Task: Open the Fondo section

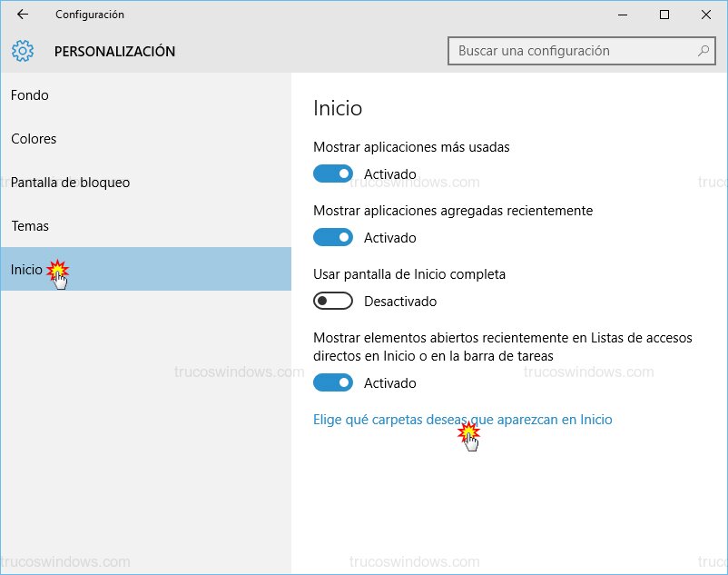Action: pyautogui.click(x=30, y=95)
